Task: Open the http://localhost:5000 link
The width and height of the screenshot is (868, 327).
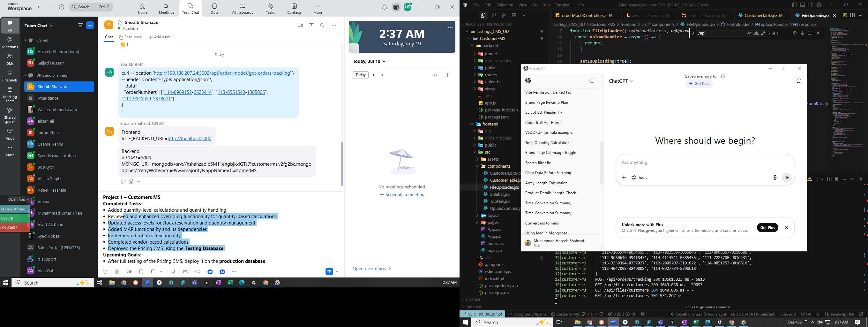Action: (x=189, y=139)
